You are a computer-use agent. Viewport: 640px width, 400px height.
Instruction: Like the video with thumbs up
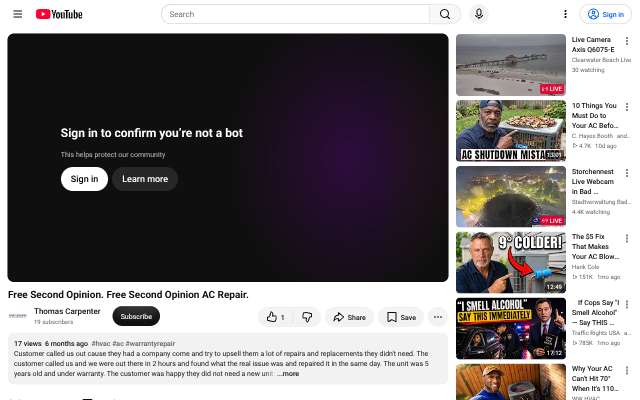pos(276,317)
